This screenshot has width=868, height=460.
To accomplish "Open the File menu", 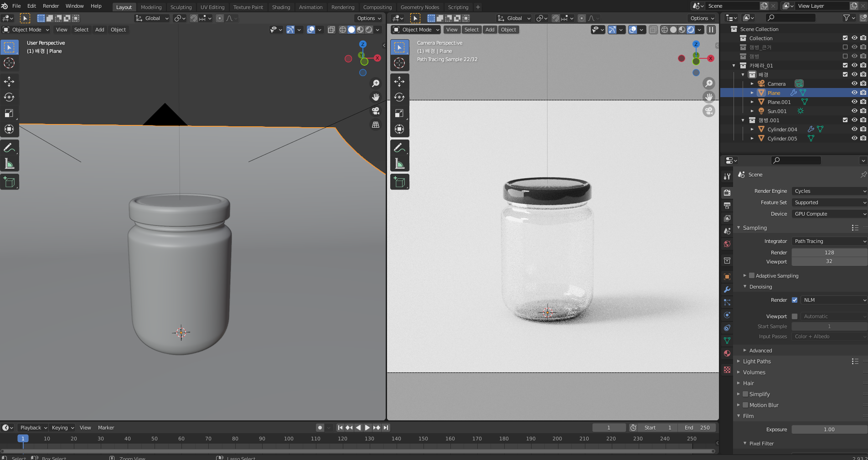I will tap(16, 6).
